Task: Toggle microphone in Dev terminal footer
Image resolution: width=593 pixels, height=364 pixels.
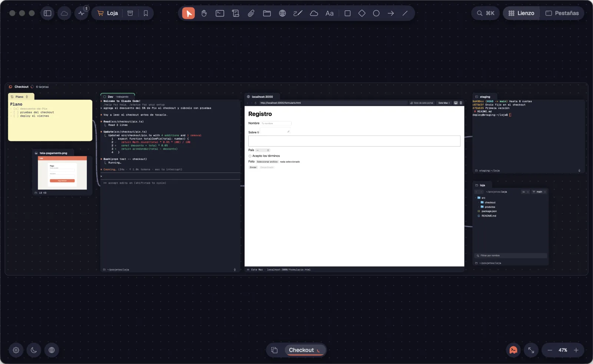Action: 235,270
